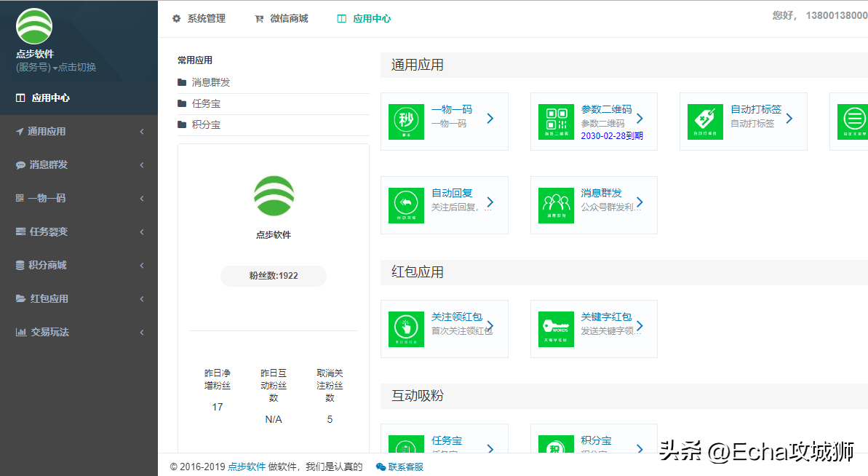Click the 点步软件 footer link
Viewport: 868px width, 476px height.
[x=247, y=467]
